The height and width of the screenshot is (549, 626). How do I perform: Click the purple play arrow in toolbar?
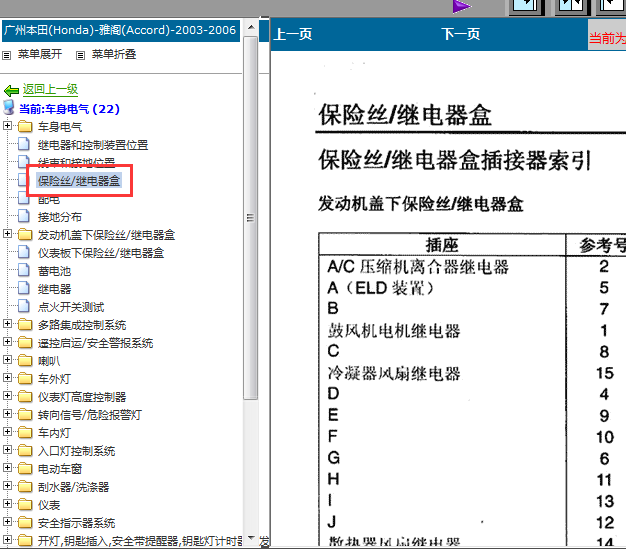click(x=462, y=6)
